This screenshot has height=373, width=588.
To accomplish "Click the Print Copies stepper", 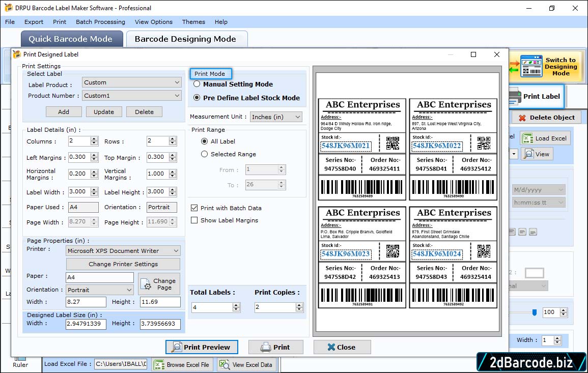I will tap(299, 307).
